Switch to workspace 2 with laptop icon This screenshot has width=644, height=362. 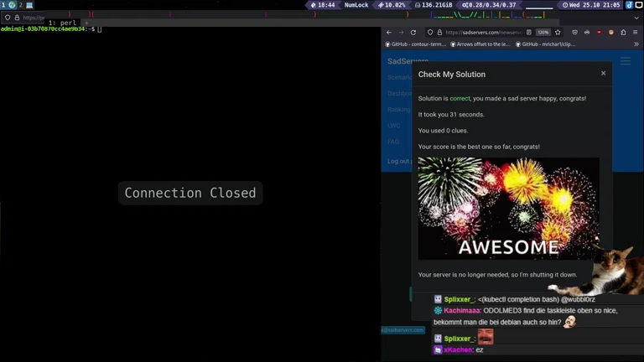[26, 5]
